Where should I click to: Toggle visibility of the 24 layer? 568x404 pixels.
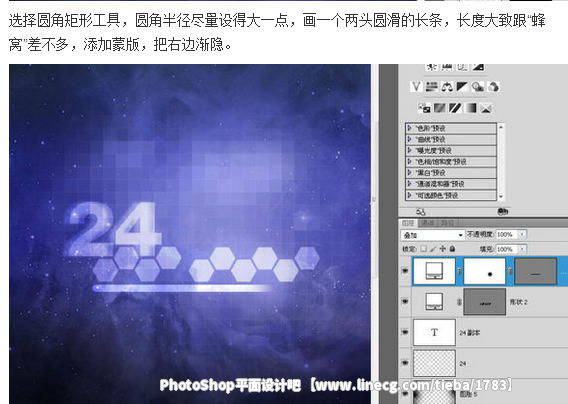pos(405,363)
